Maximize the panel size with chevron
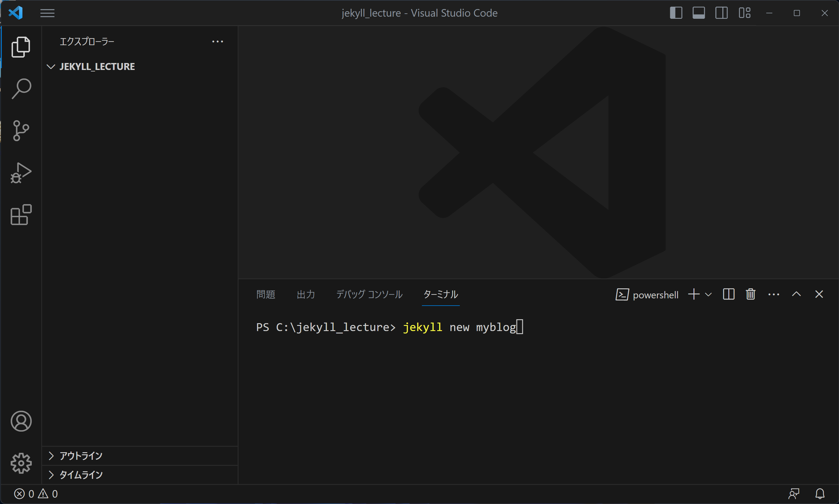Image resolution: width=839 pixels, height=504 pixels. click(x=796, y=294)
